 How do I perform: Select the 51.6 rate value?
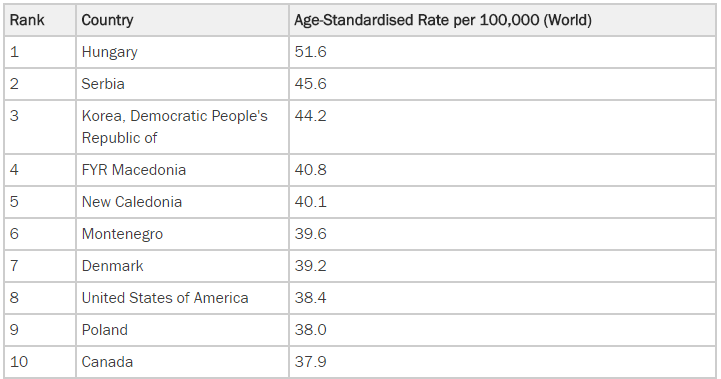pos(310,52)
